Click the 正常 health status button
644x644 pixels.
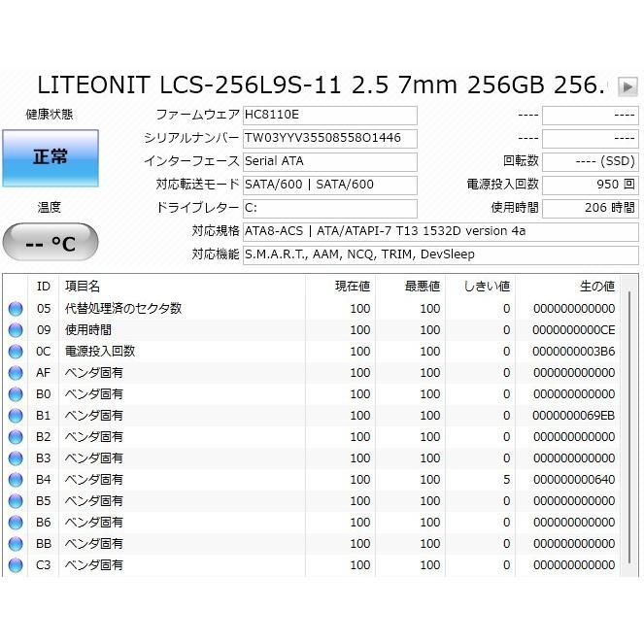pos(51,158)
